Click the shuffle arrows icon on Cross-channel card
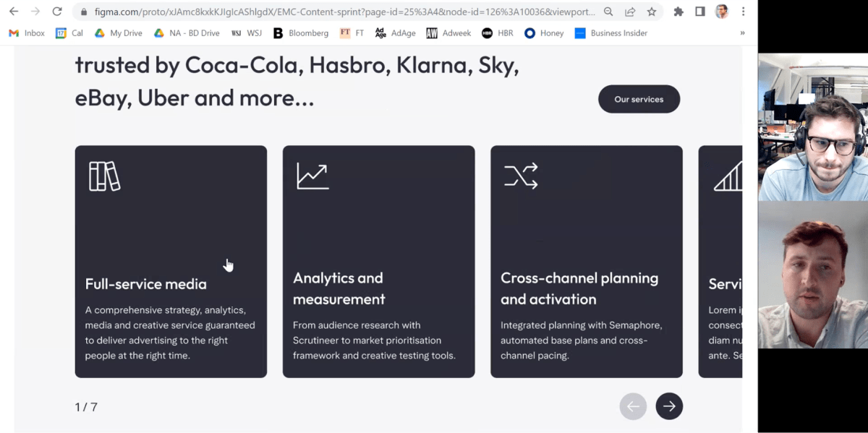This screenshot has width=868, height=433. point(521,176)
